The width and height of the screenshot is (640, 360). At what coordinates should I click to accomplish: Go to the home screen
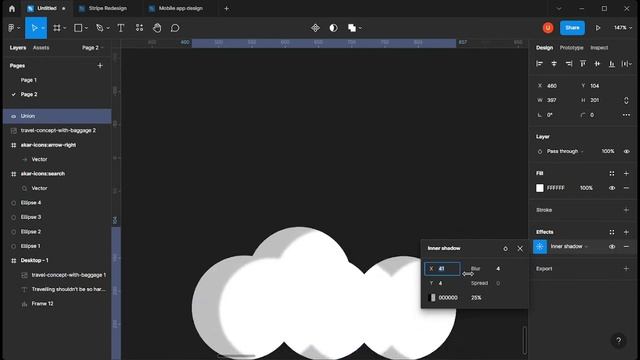(12, 8)
